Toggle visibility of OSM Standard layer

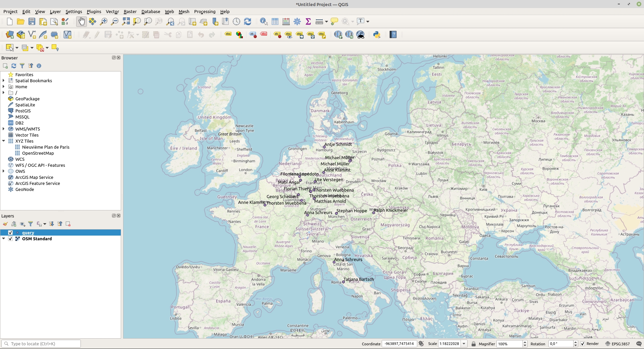10,239
